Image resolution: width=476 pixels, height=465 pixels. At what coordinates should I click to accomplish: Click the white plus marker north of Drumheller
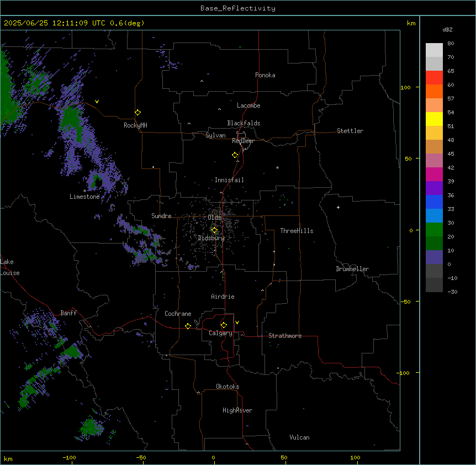tap(338, 207)
